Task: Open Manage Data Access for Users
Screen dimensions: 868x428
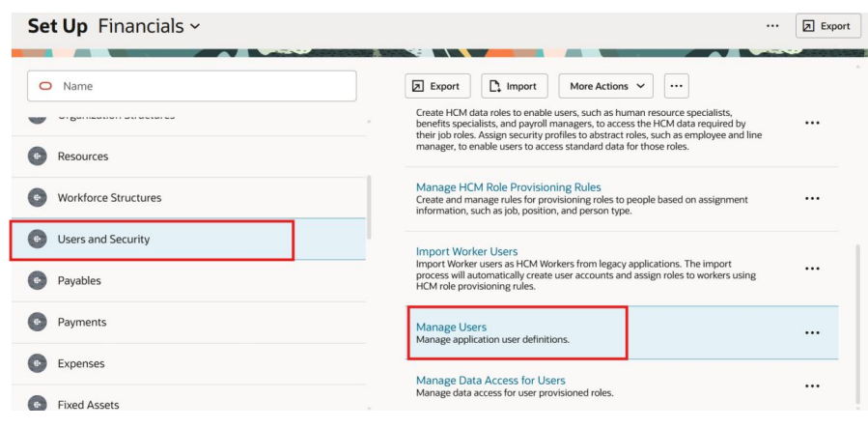Action: (x=490, y=380)
